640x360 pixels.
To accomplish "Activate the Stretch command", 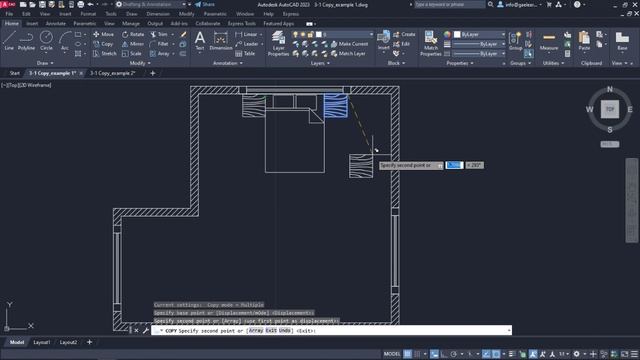I will tap(104, 53).
